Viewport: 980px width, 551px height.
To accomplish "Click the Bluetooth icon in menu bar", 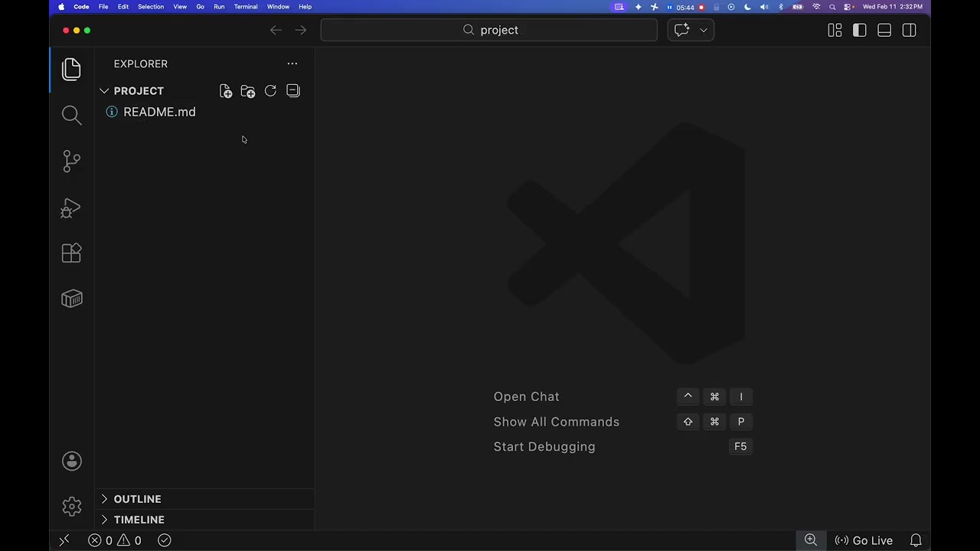I will point(781,7).
